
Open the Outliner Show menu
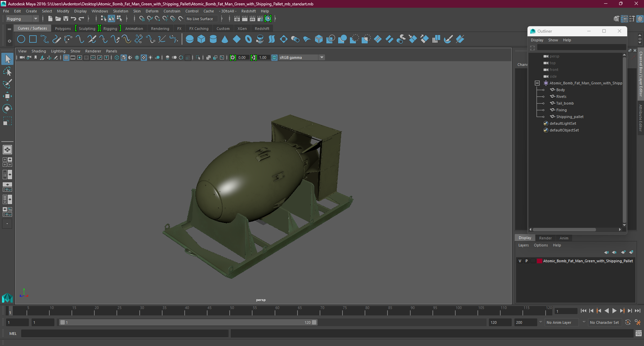pyautogui.click(x=553, y=40)
